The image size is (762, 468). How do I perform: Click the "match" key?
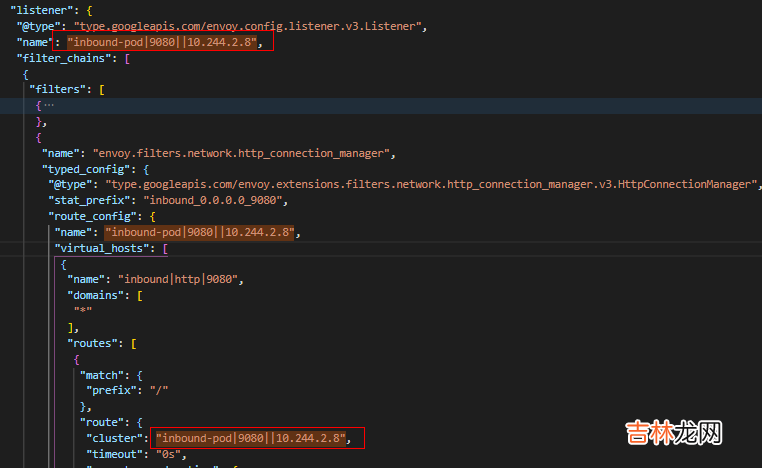(x=103, y=374)
